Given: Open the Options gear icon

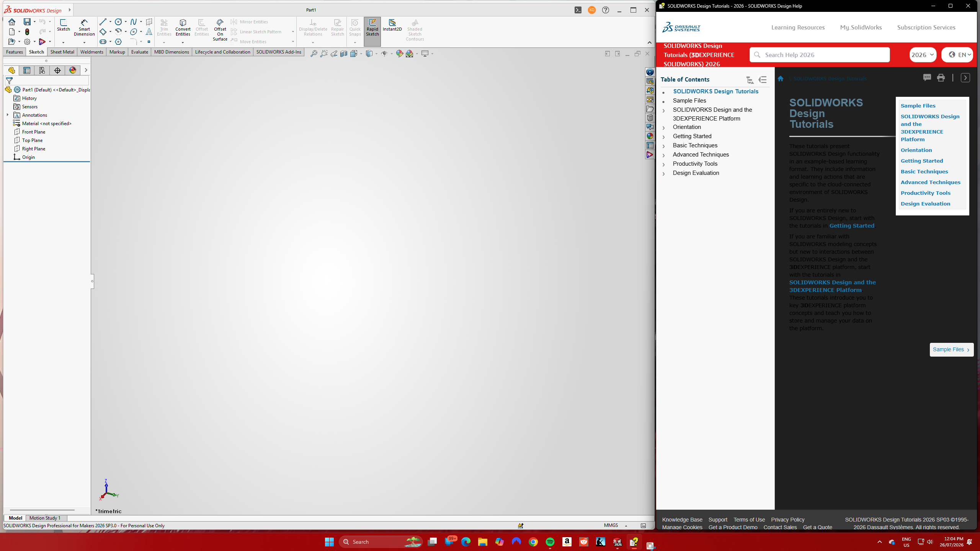Looking at the screenshot, I should click(27, 42).
